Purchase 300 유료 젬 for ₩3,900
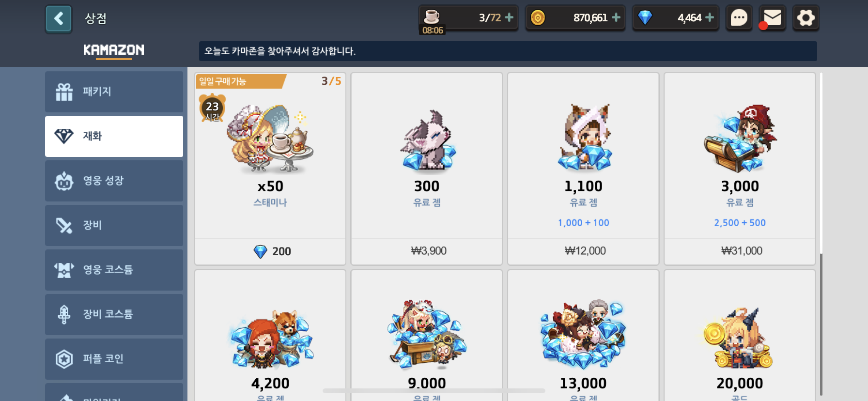Screen dimensions: 868x401 427,169
